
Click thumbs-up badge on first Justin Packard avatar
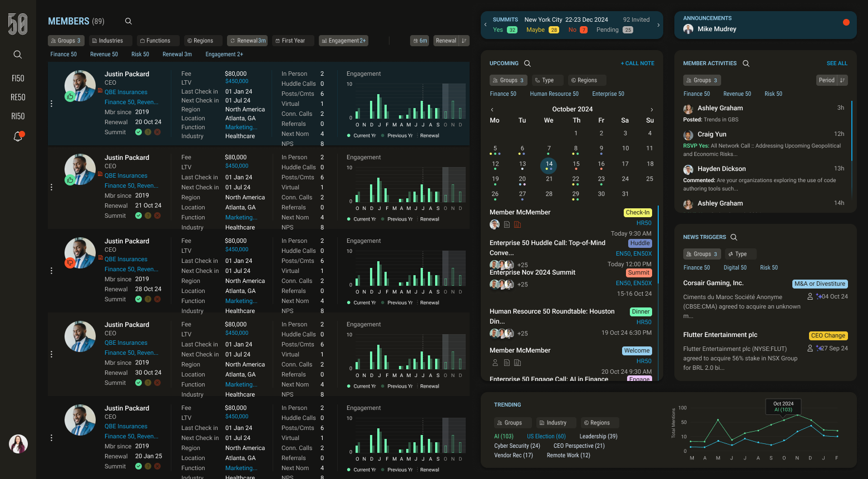click(70, 96)
